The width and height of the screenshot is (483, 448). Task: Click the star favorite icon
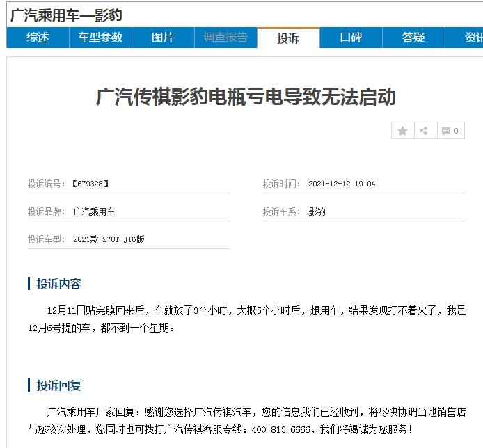402,131
